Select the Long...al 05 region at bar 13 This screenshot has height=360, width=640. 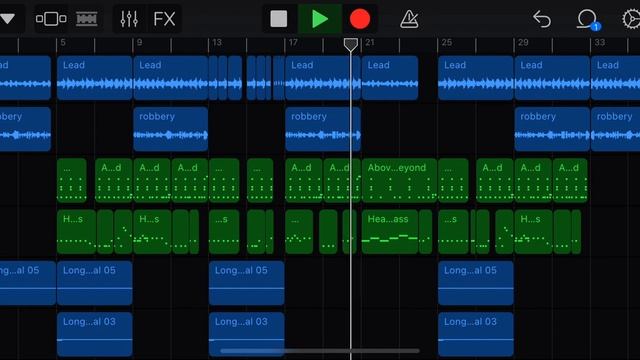(x=247, y=283)
